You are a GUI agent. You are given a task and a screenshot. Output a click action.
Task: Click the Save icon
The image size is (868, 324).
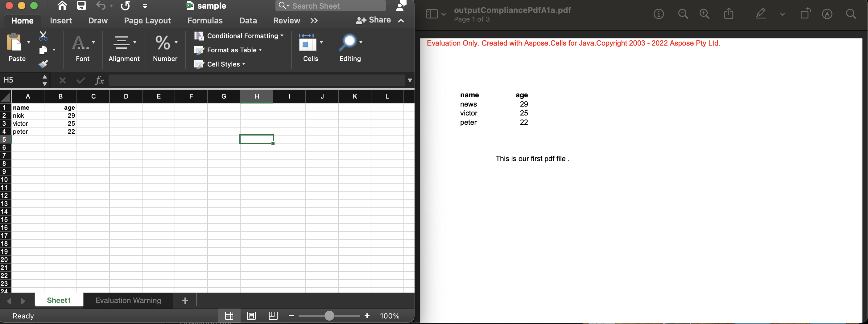pyautogui.click(x=81, y=5)
